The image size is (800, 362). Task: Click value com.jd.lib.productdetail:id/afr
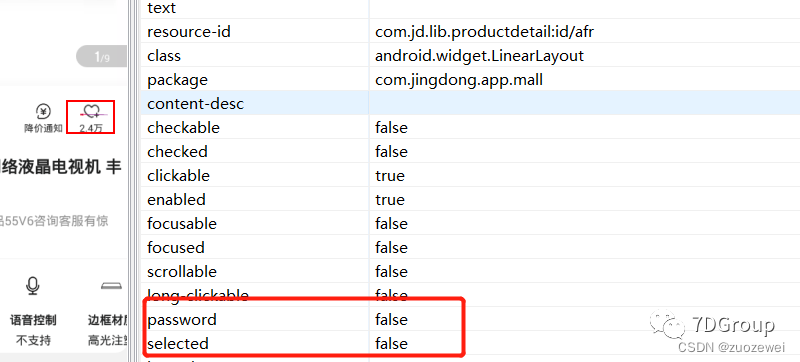[484, 32]
